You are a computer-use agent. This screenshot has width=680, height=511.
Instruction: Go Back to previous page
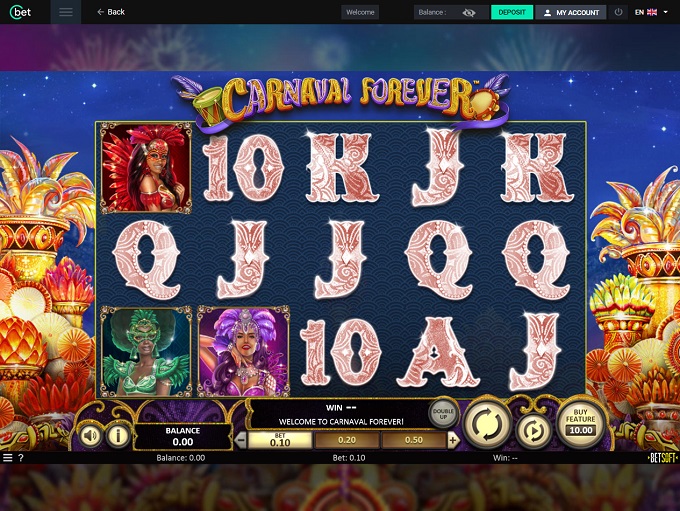(x=111, y=12)
